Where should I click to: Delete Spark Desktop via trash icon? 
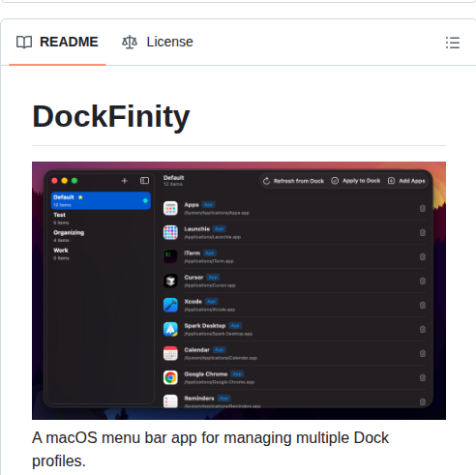[x=423, y=330]
